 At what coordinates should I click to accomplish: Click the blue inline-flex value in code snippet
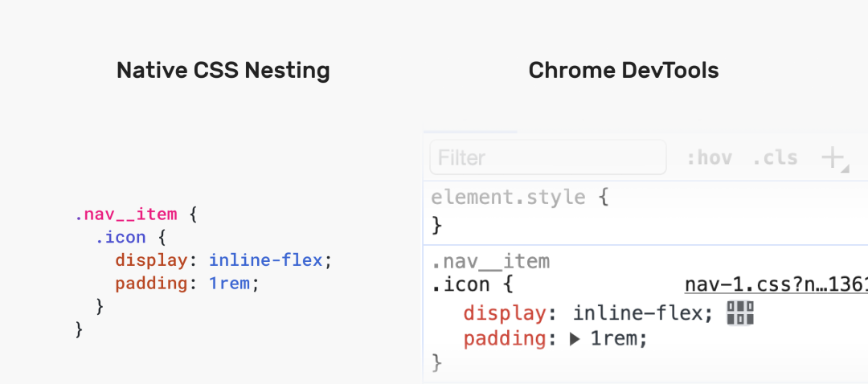click(x=266, y=260)
